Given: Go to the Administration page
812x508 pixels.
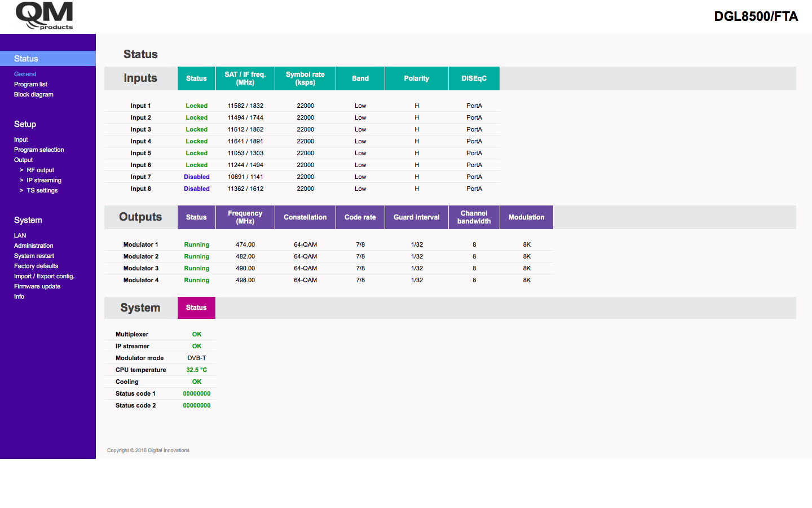Looking at the screenshot, I should click(x=33, y=246).
